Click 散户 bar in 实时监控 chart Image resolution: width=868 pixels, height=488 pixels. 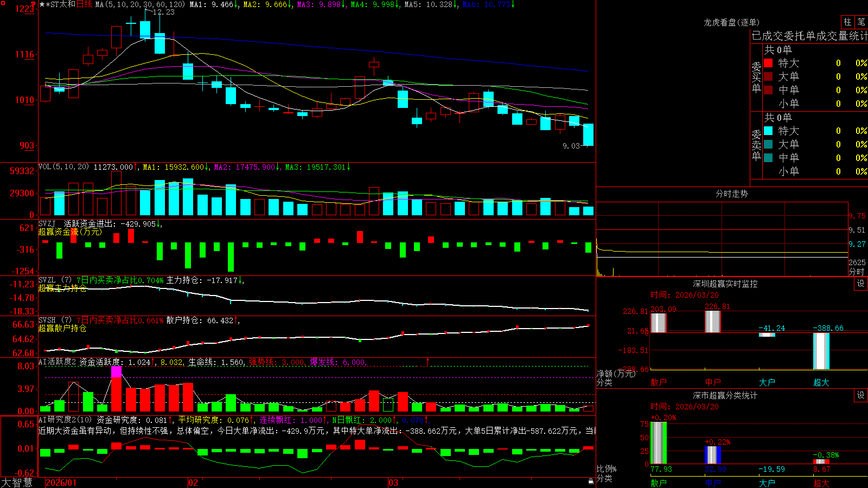pos(658,323)
